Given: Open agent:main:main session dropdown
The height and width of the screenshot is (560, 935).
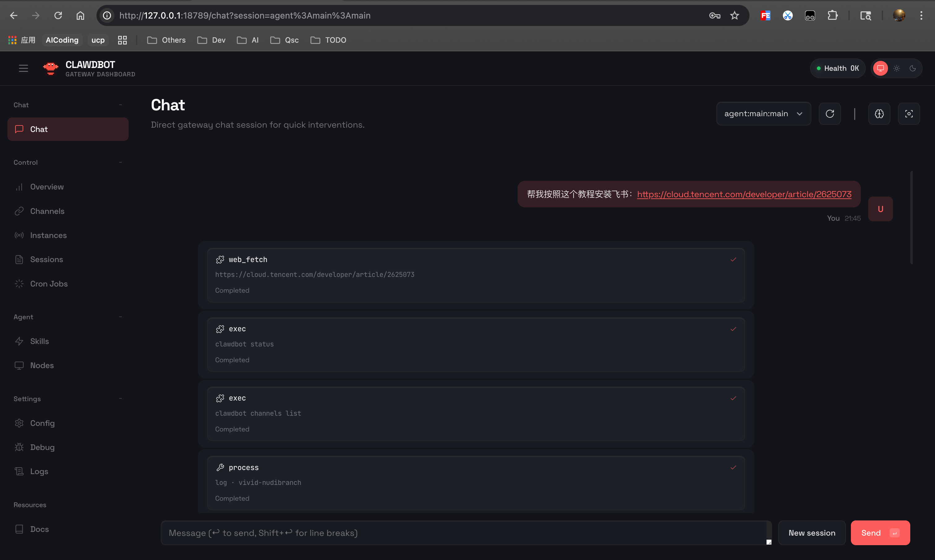Looking at the screenshot, I should pyautogui.click(x=763, y=114).
